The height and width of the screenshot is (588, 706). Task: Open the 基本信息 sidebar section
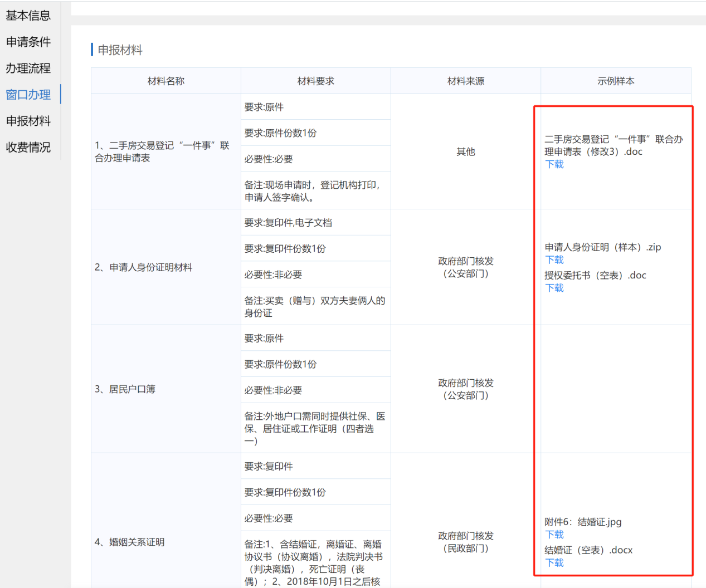tap(28, 16)
